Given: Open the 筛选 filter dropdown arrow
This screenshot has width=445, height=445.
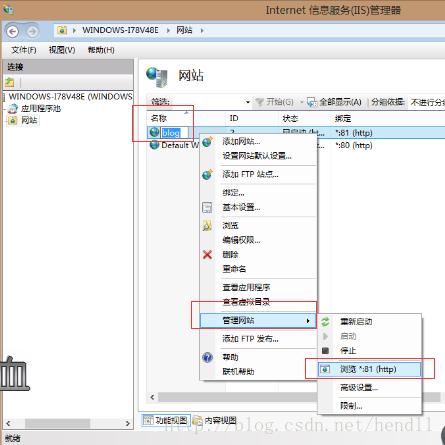Looking at the screenshot, I should 248,102.
